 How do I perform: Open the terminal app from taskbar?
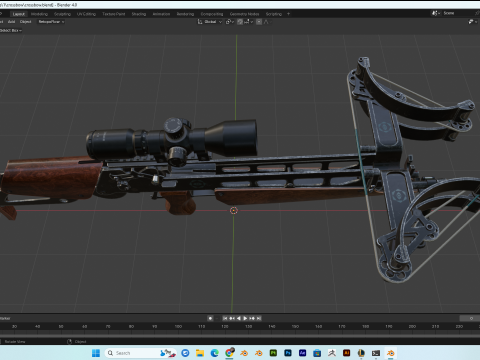(376, 353)
